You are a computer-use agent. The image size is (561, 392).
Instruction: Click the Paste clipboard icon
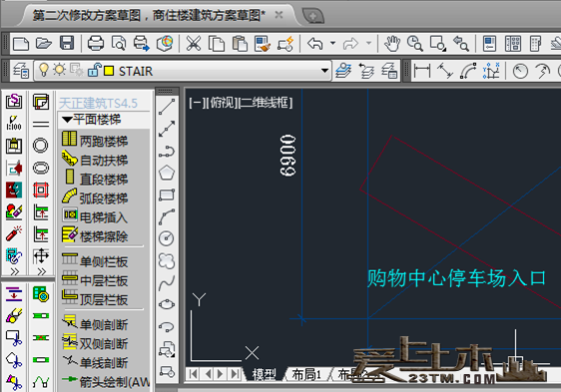tap(240, 44)
